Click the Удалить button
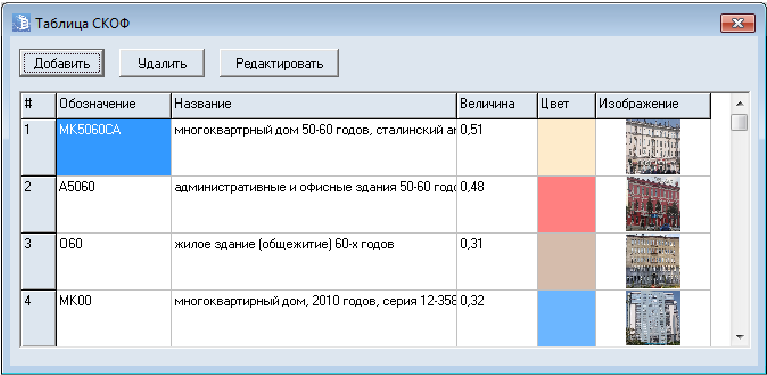The height and width of the screenshot is (375, 767). tap(162, 63)
